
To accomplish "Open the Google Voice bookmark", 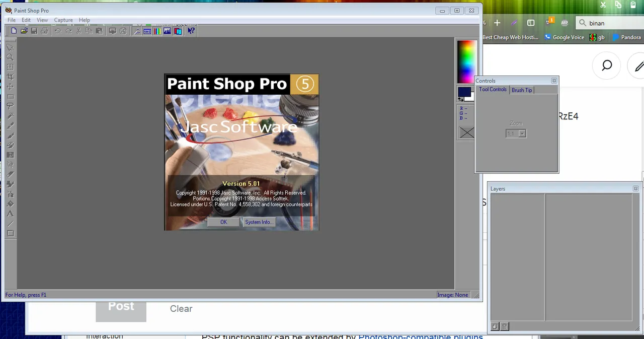I will coord(564,37).
